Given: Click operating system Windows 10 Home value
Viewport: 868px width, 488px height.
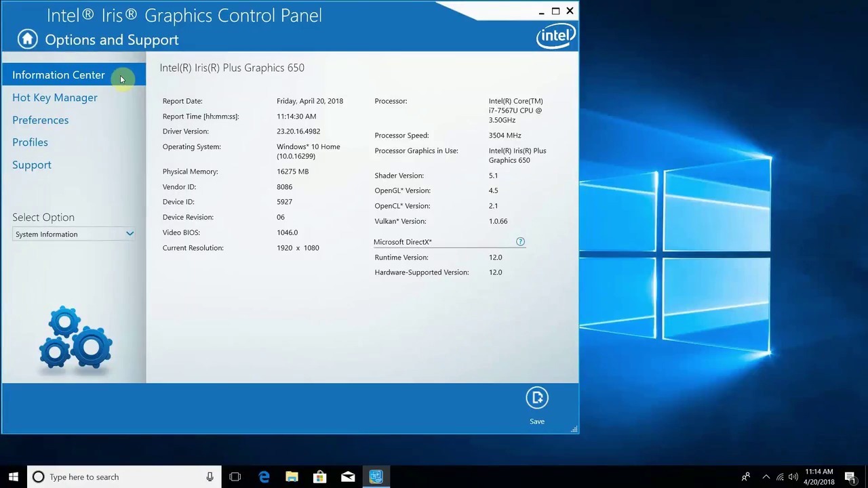Looking at the screenshot, I should 309,151.
